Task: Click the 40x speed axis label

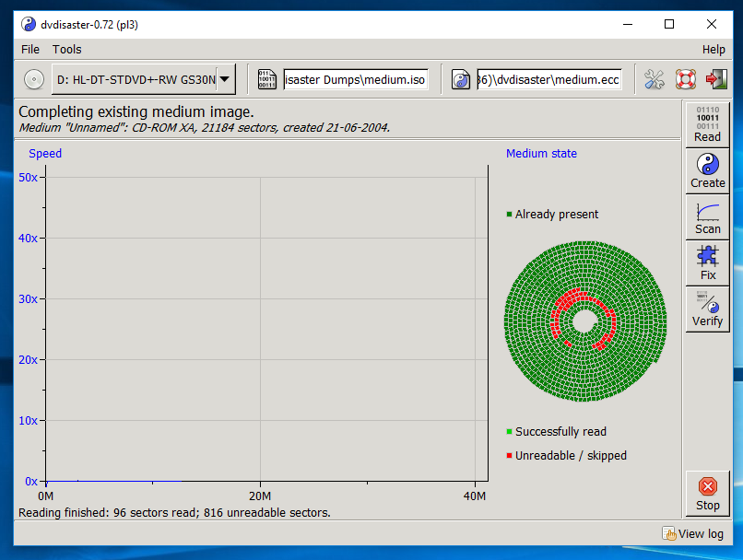Action: tap(28, 239)
